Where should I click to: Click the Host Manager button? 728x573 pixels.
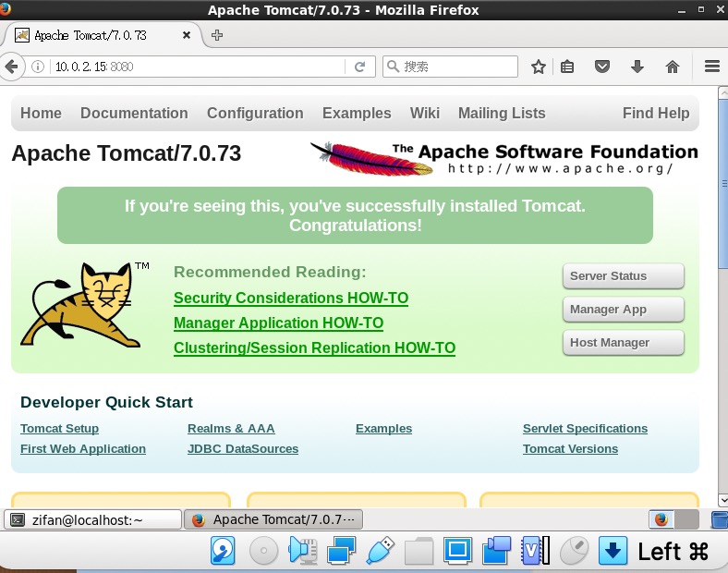[x=623, y=343]
